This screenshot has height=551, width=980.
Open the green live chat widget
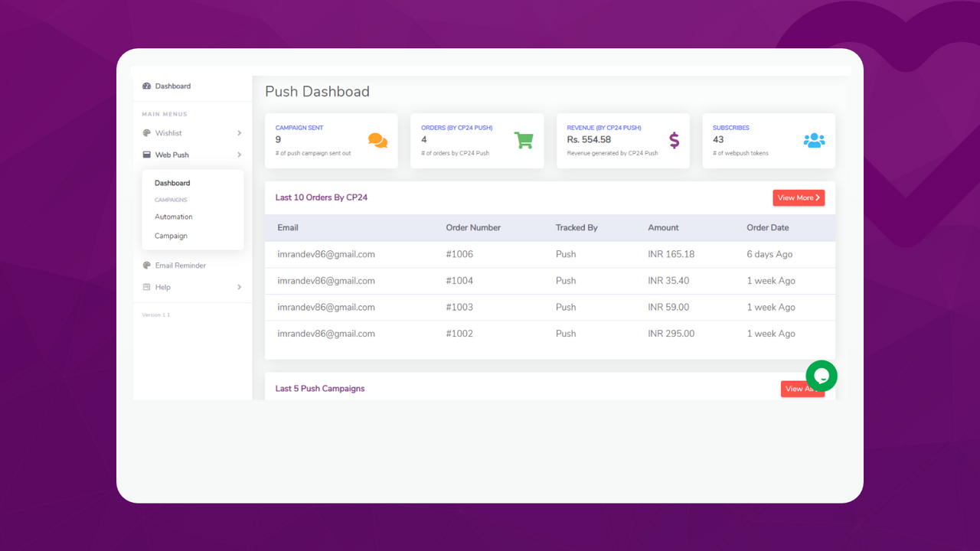click(822, 376)
